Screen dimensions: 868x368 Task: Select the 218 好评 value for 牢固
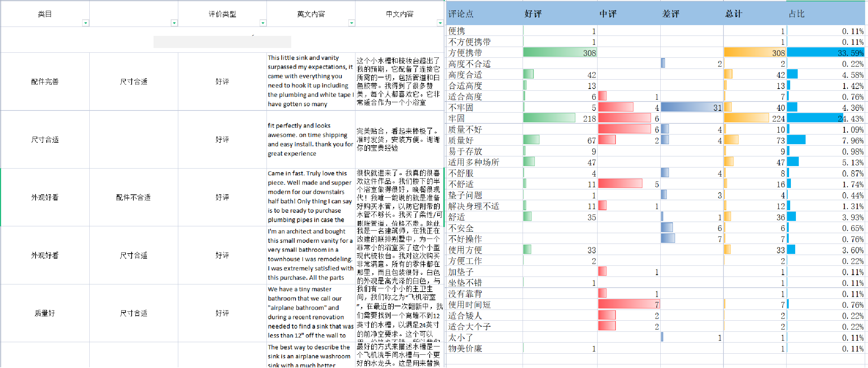tap(560, 118)
